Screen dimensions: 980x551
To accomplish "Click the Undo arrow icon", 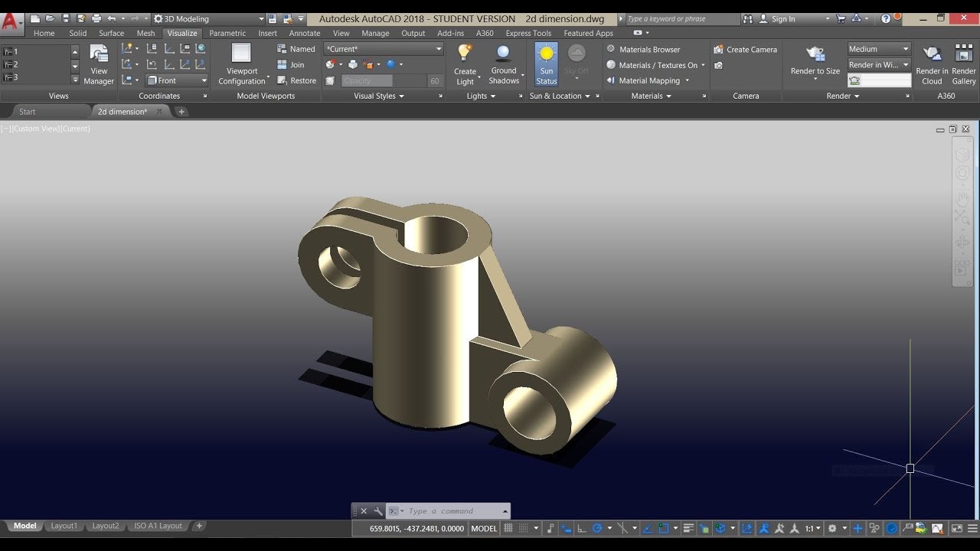I will [x=112, y=18].
